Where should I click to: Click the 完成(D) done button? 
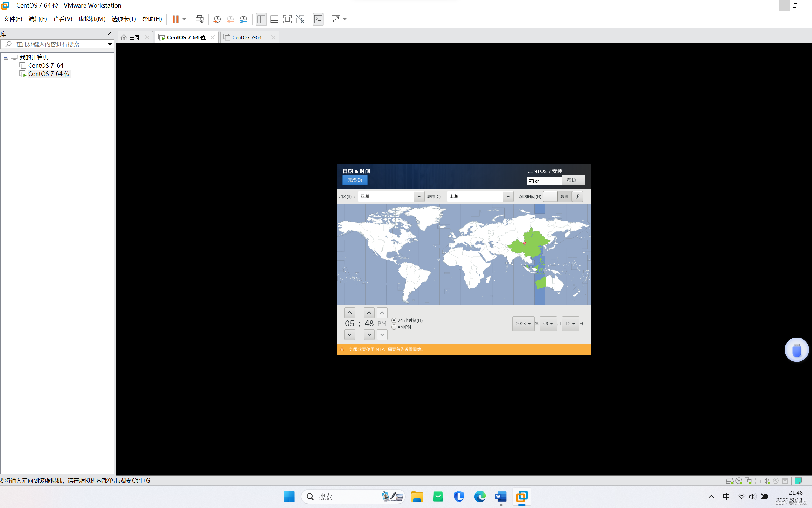coord(355,180)
